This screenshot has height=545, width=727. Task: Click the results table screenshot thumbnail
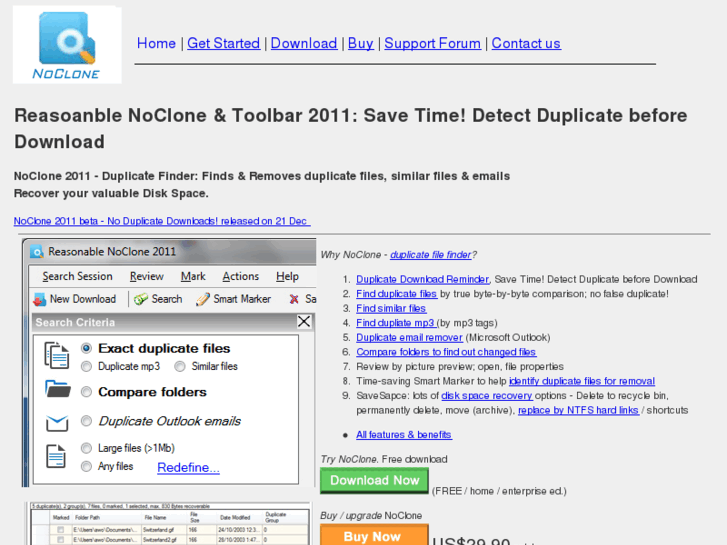[169, 524]
